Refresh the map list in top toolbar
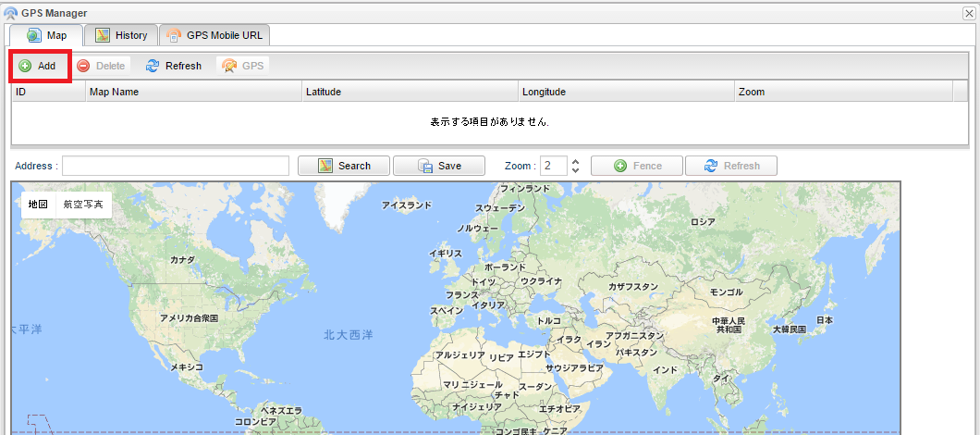Screen dimensions: 980x435 point(174,66)
